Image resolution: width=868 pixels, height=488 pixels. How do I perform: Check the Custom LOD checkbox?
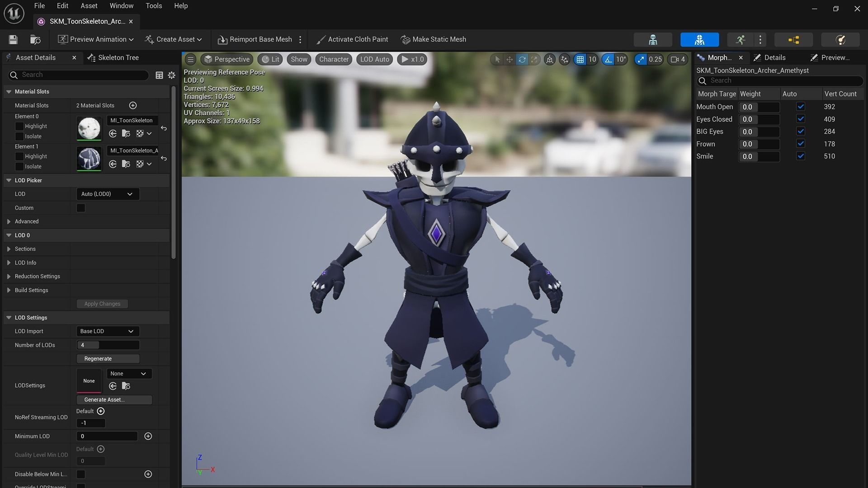tap(81, 208)
